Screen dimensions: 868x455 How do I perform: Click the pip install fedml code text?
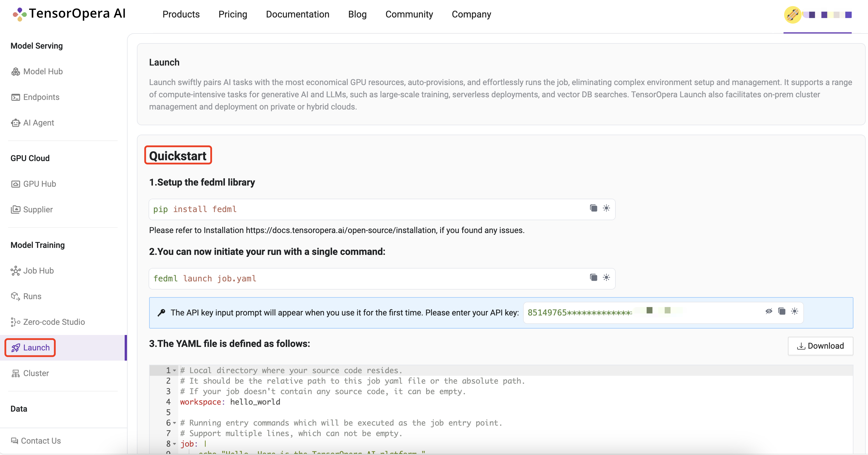click(195, 209)
